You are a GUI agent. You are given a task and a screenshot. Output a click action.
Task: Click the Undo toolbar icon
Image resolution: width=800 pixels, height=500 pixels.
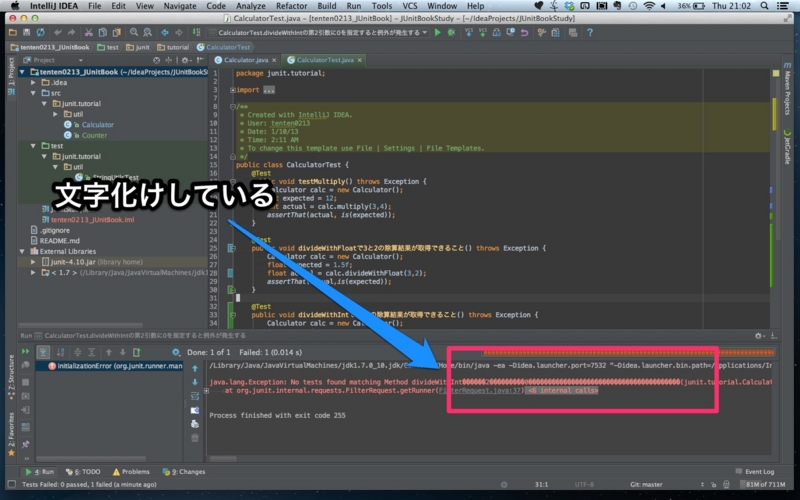click(58, 33)
